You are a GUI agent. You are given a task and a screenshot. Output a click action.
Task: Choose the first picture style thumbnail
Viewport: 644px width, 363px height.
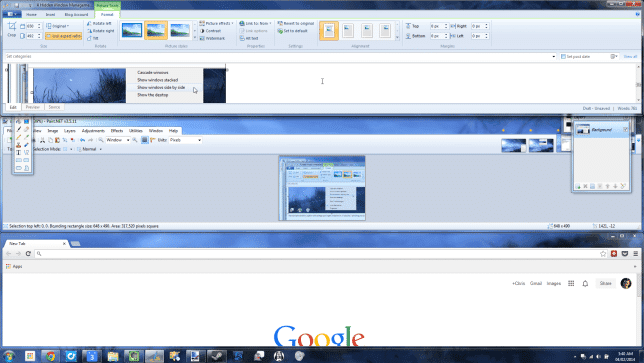(x=132, y=30)
